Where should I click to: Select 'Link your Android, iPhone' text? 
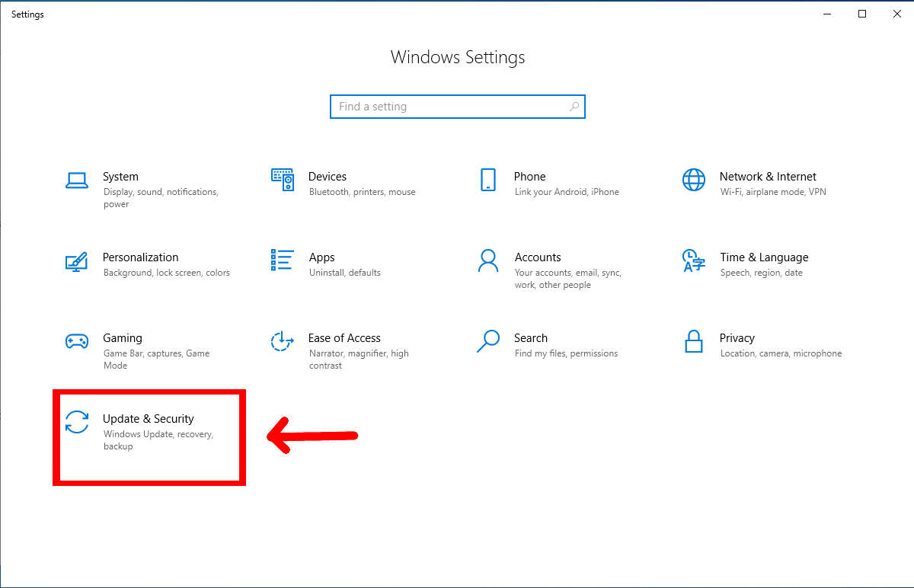(567, 192)
